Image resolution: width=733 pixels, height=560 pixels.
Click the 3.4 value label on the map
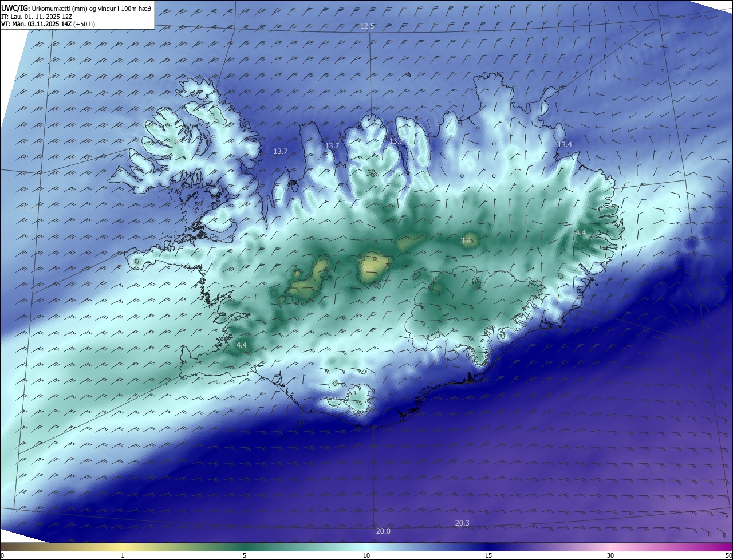click(466, 241)
